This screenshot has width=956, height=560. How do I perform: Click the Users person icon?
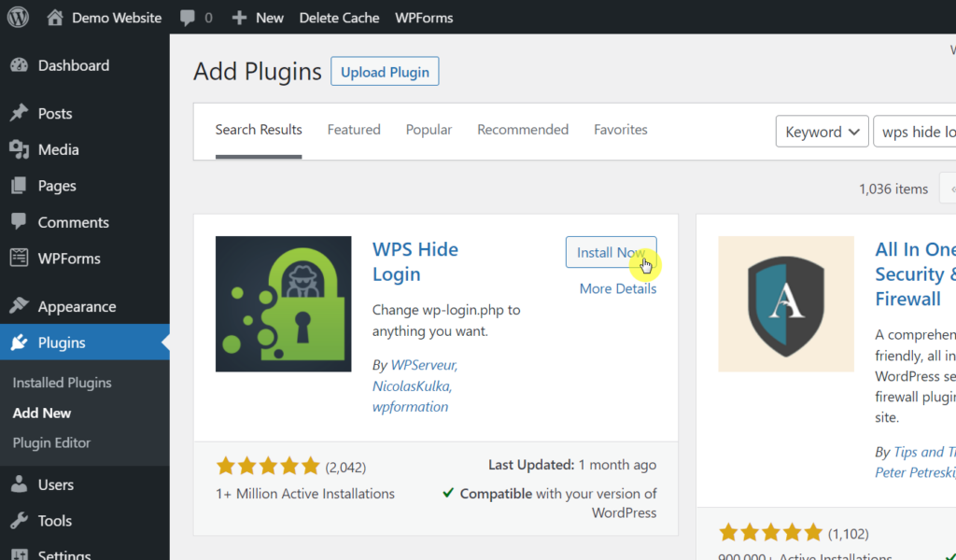[19, 484]
